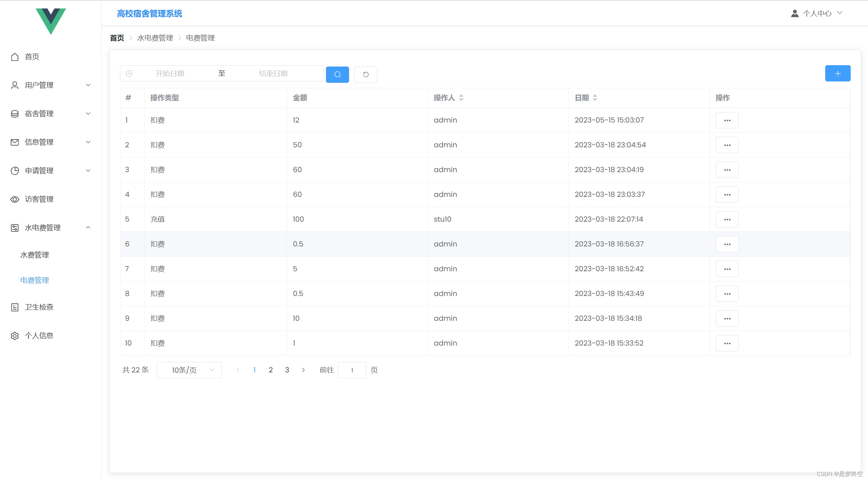Open the 10条/页 page size dropdown
Screen dimensions: 868x480
[189, 370]
